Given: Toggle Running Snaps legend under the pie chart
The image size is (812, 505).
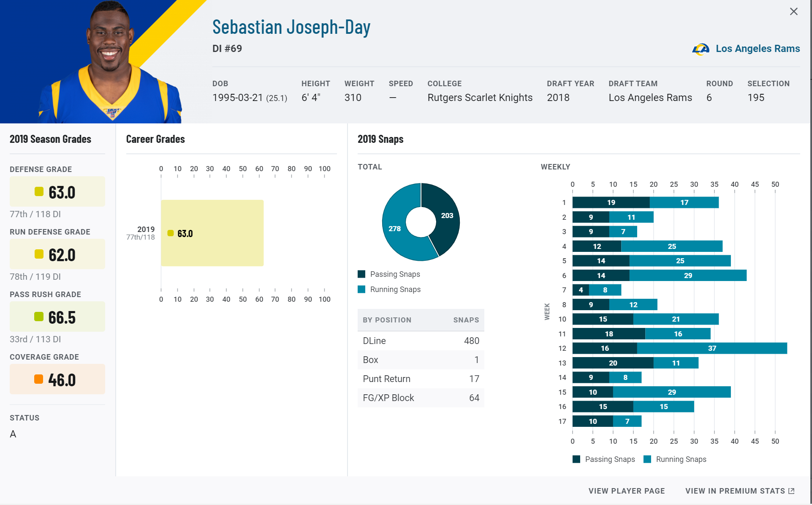Looking at the screenshot, I should (x=389, y=289).
